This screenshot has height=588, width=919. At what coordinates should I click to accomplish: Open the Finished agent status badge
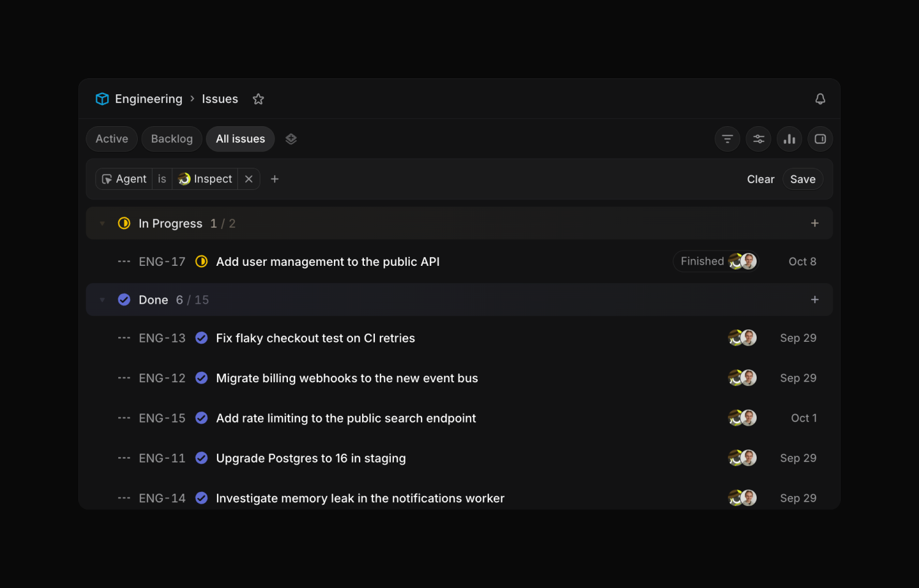[x=716, y=262]
